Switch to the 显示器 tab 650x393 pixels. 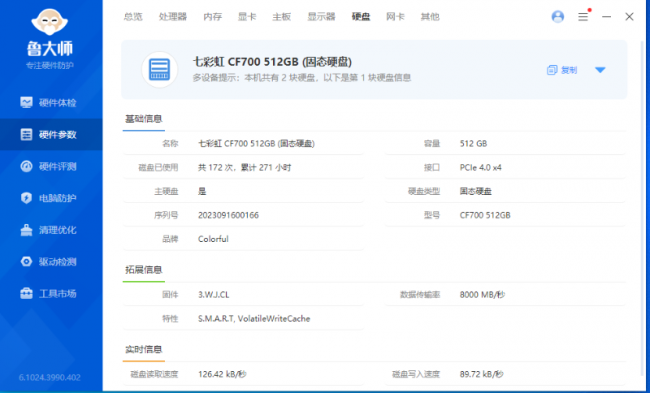[321, 17]
